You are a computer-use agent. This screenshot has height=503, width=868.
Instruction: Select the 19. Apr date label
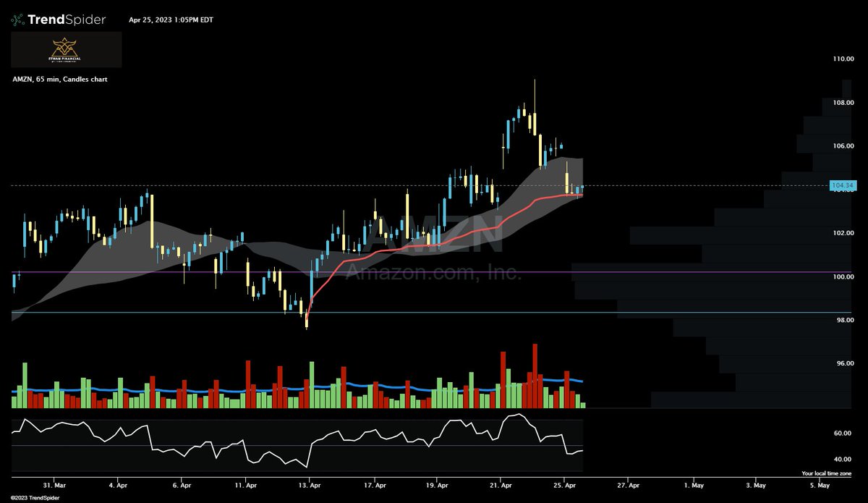click(438, 485)
